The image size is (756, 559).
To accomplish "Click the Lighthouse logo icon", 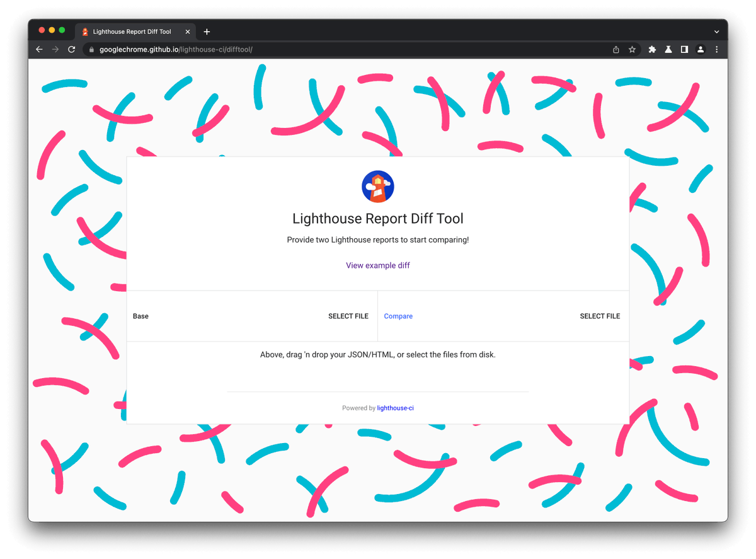I will click(378, 187).
